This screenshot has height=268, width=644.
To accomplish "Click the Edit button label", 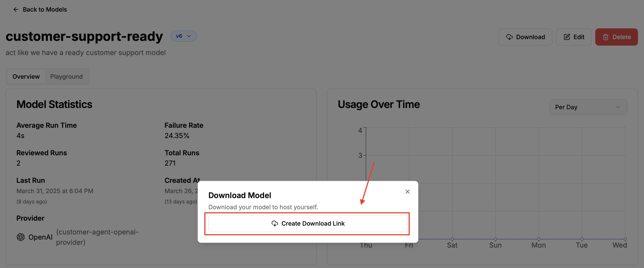I will pyautogui.click(x=578, y=37).
